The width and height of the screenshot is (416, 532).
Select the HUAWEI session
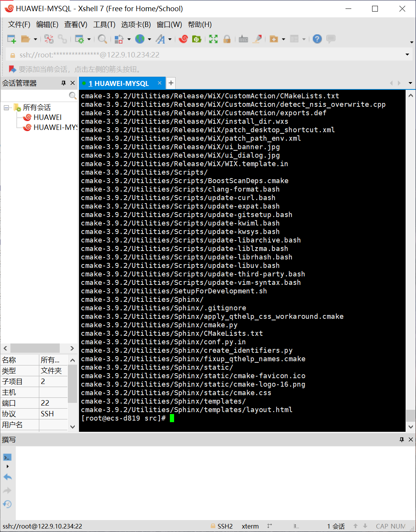pyautogui.click(x=47, y=117)
